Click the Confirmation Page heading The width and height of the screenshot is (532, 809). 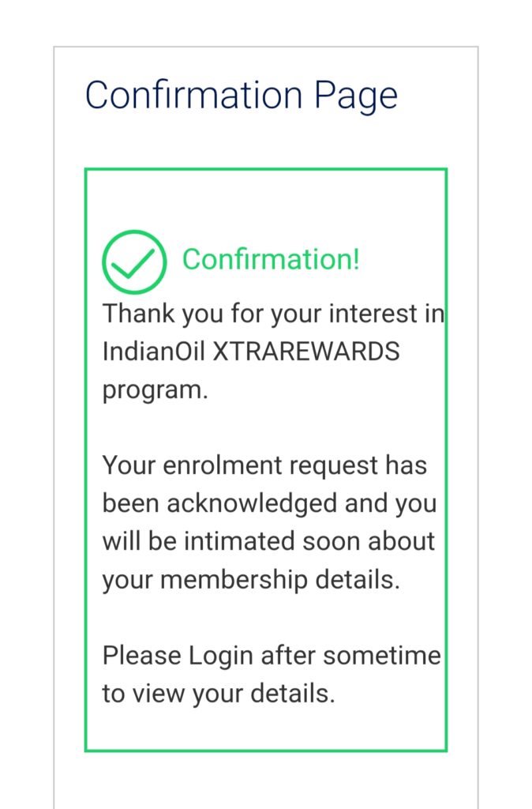point(242,96)
